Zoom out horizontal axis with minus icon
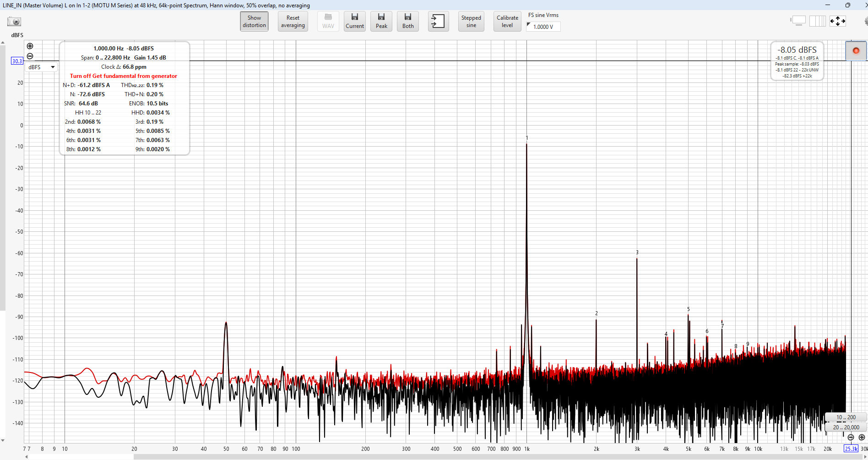 (851, 437)
